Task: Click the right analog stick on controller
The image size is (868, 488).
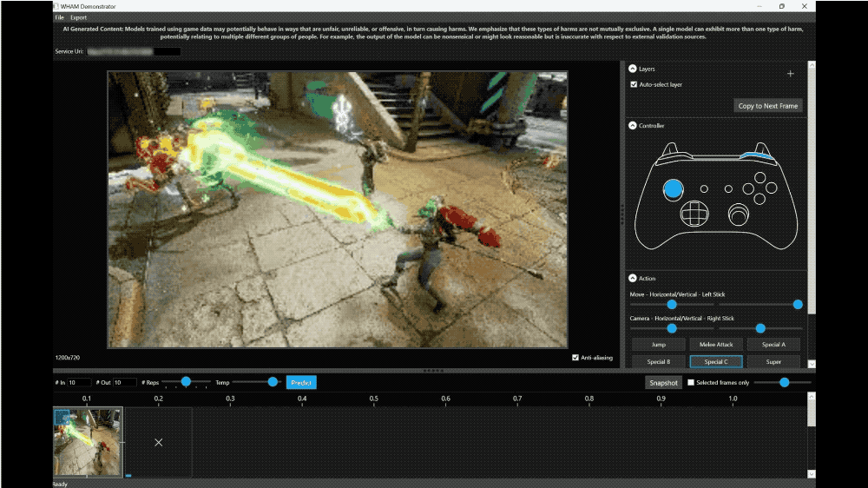Action: (739, 213)
